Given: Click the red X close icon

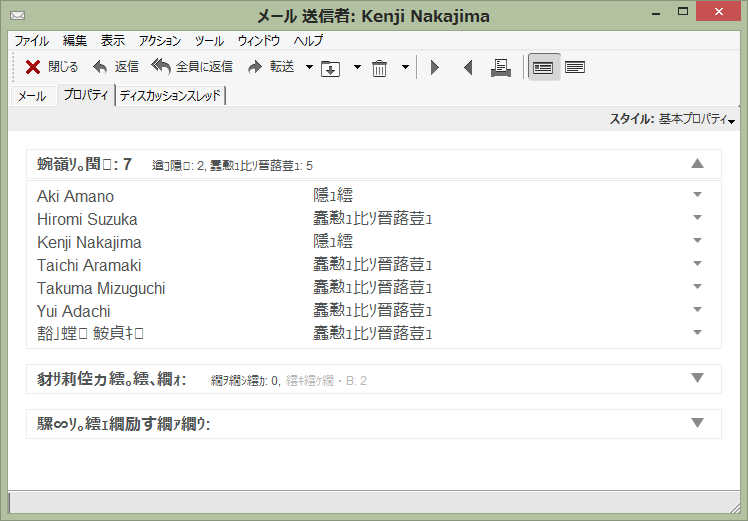Looking at the screenshot, I should 32,67.
